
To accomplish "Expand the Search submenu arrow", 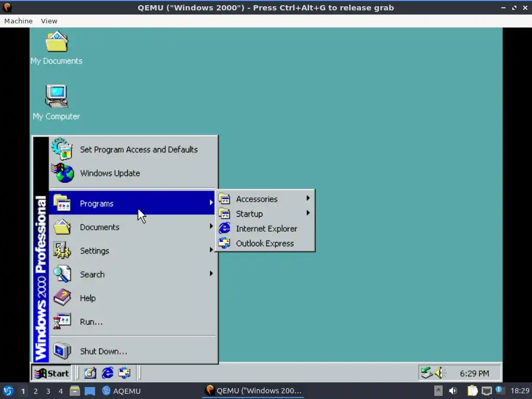I will 211,273.
